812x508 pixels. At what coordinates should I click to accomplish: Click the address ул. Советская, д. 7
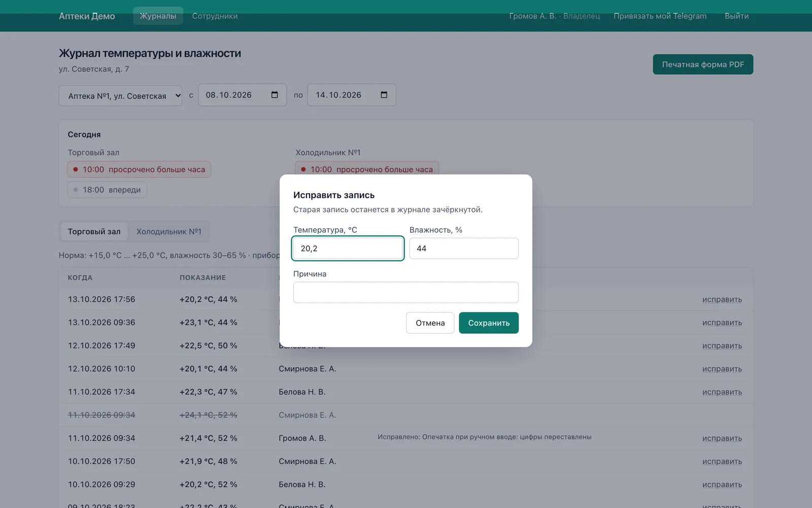click(x=94, y=69)
